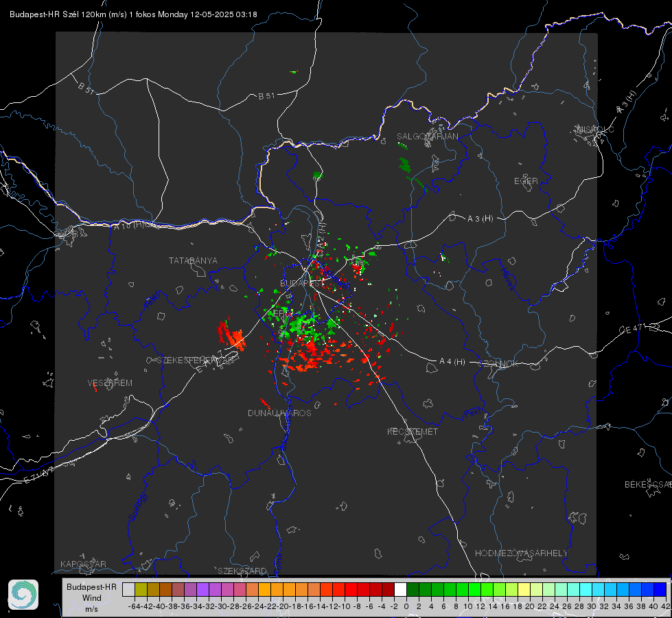
Task: Click the red echo streaks northeast of Székesfehérvár
Action: pyautogui.click(x=231, y=334)
